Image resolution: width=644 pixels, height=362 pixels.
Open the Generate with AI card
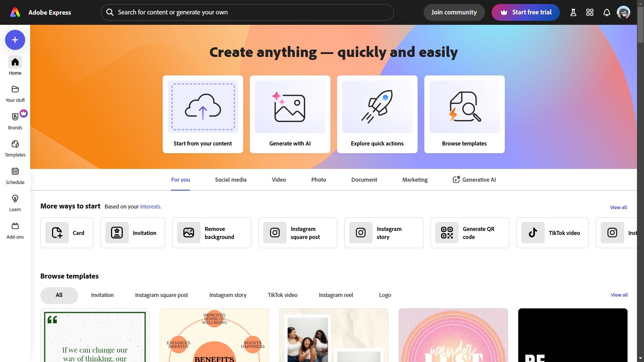pos(290,114)
